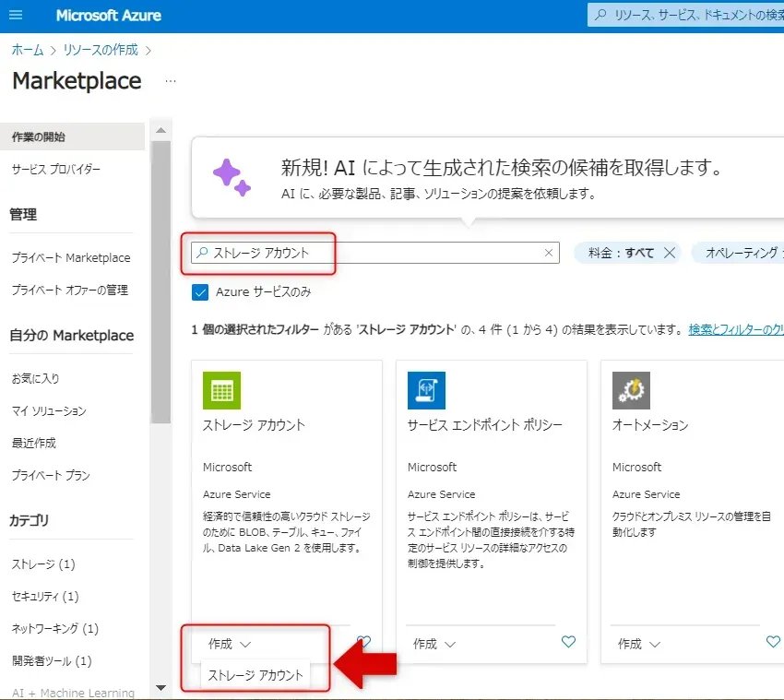Viewport: 784px width, 700px height.
Task: Expand 作成 dropdown on Service Endpoint Policy card
Action: [x=434, y=644]
